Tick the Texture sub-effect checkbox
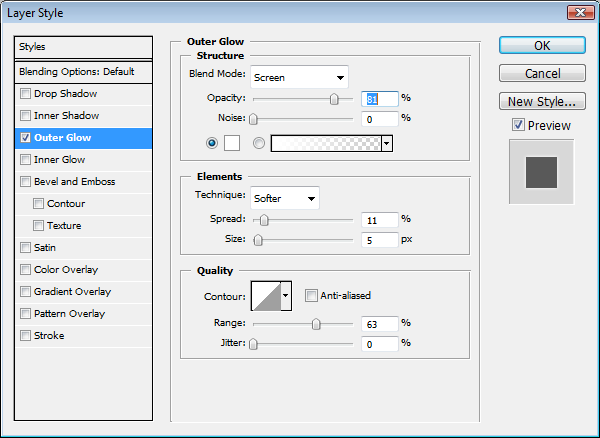The image size is (600, 438). click(x=38, y=226)
